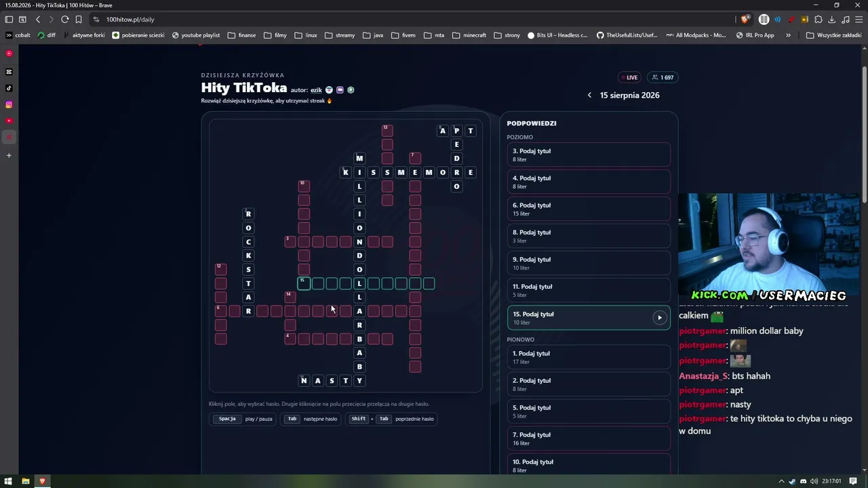The height and width of the screenshot is (488, 868).
Task: Select horizontal clue 8 (3 liter)
Action: point(589,237)
